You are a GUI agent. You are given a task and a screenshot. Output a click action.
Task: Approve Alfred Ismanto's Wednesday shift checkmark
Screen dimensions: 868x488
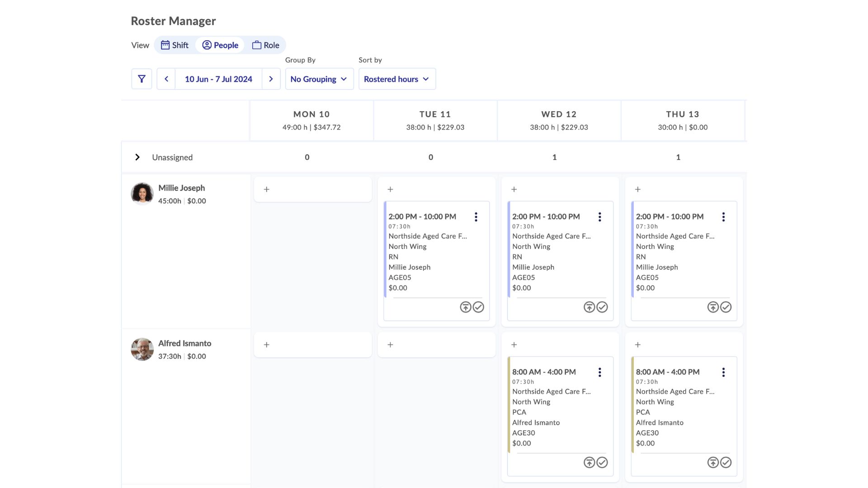[602, 463]
